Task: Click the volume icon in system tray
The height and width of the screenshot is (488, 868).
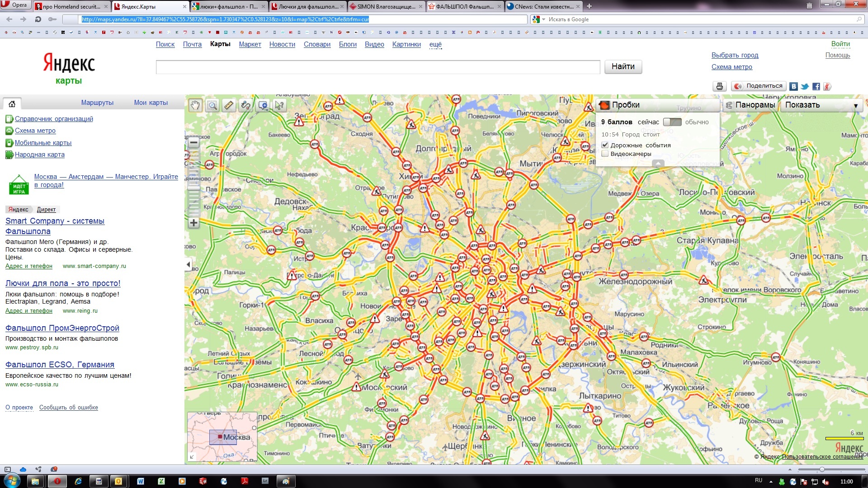Action: pyautogui.click(x=826, y=482)
